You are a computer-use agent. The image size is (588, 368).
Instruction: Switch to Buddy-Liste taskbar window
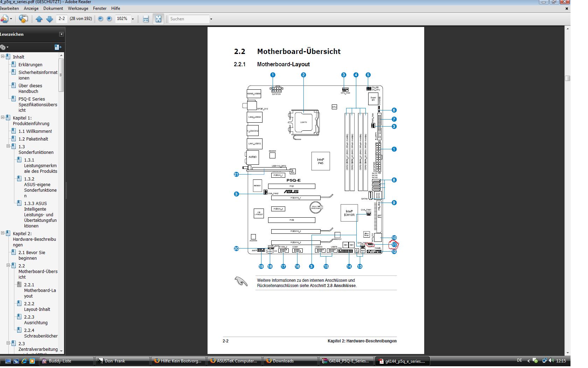pos(66,361)
